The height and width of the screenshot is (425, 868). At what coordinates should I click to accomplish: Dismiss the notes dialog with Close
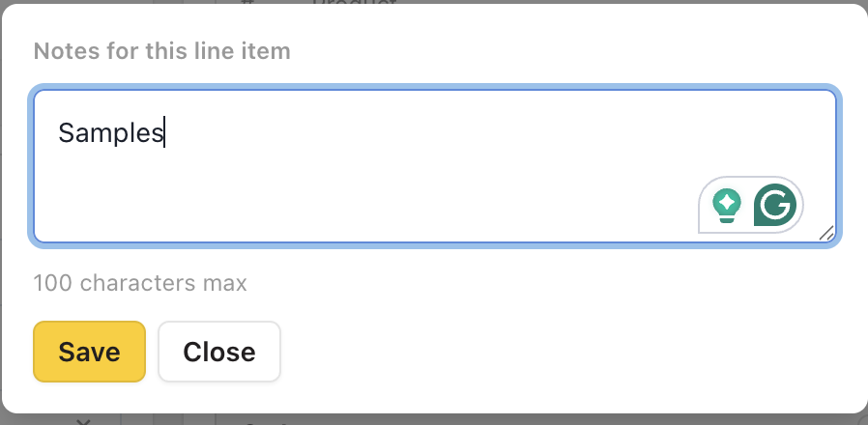point(219,352)
